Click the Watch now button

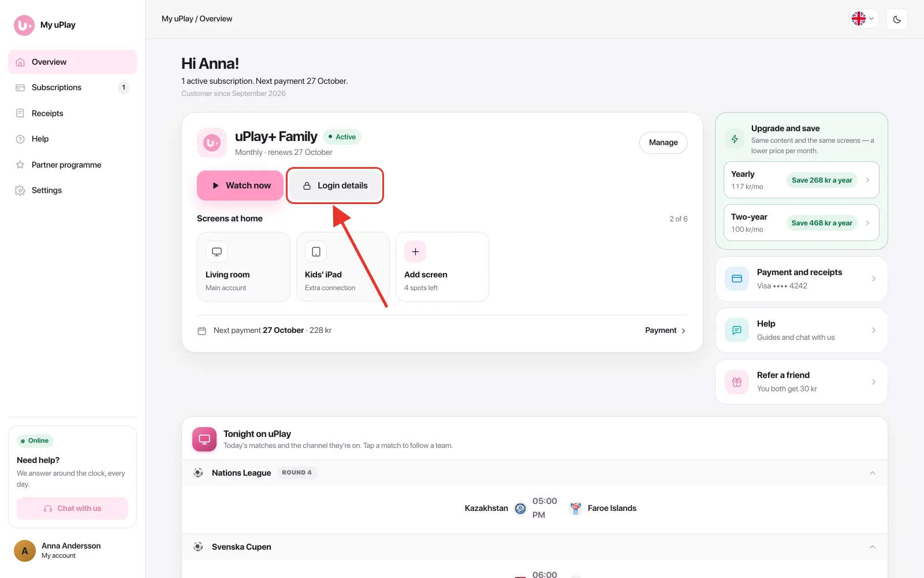(x=240, y=186)
